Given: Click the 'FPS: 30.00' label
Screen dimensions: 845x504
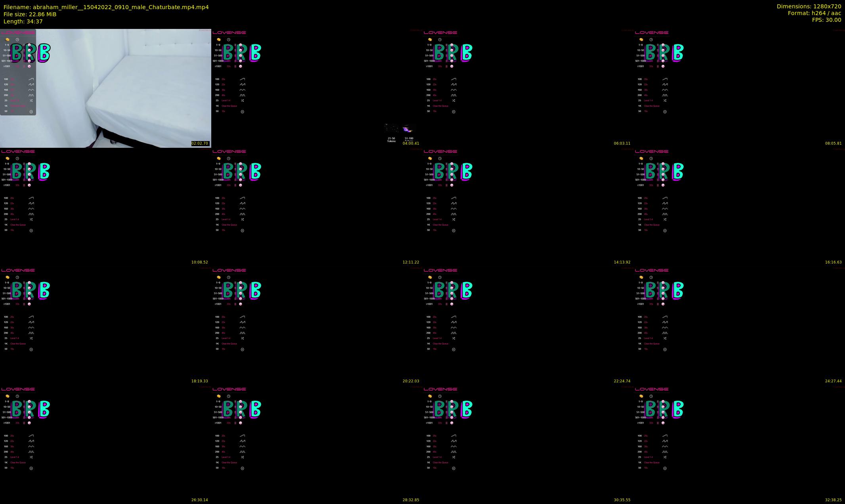Looking at the screenshot, I should (826, 20).
